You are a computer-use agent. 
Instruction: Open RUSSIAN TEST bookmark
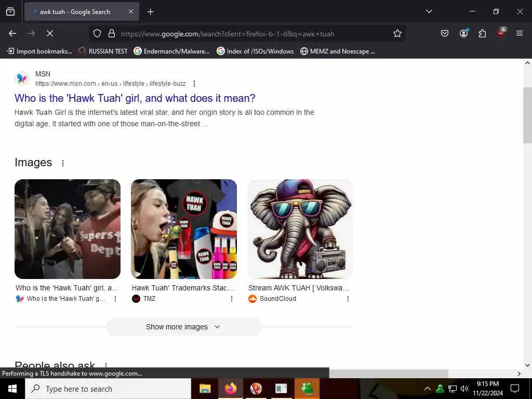click(x=103, y=51)
